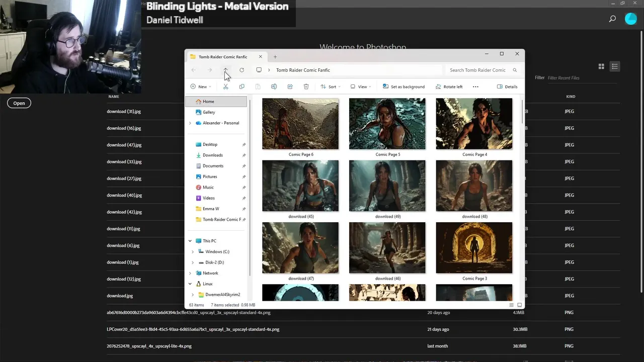This screenshot has height=362, width=644.
Task: Open the Sort dropdown
Action: (x=331, y=86)
